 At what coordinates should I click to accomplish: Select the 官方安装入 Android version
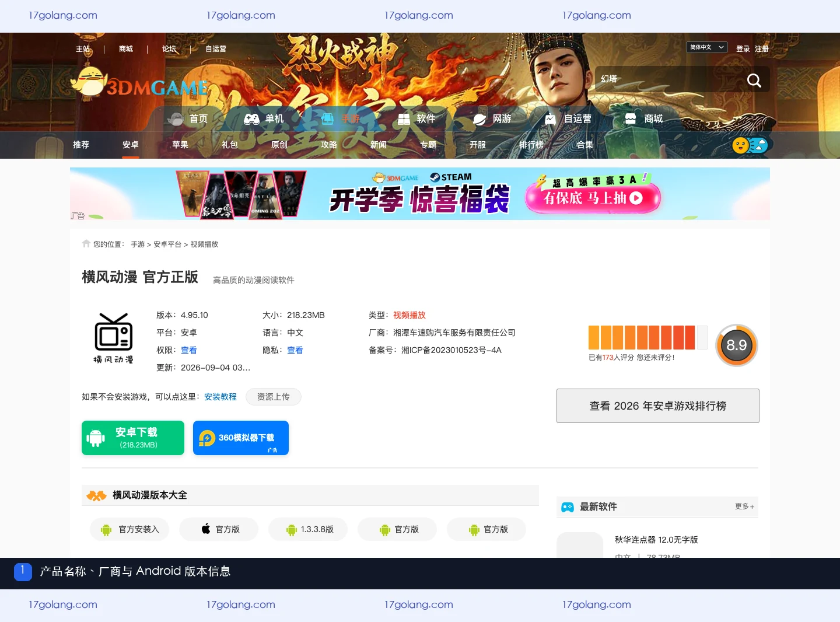point(129,529)
